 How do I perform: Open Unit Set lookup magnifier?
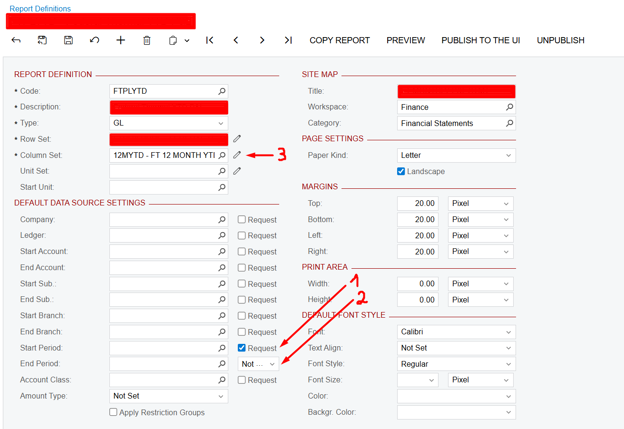222,171
